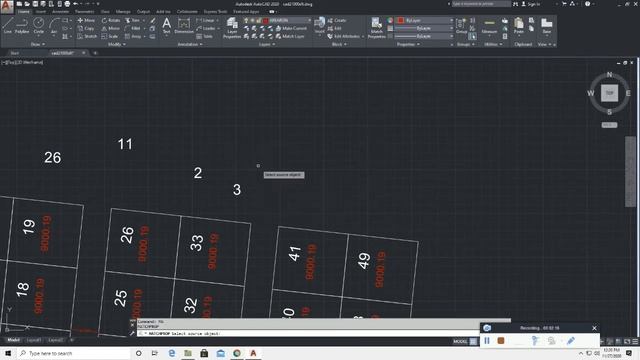Click the Group tool
Viewport: 640px width, 360px height.
tap(461, 26)
